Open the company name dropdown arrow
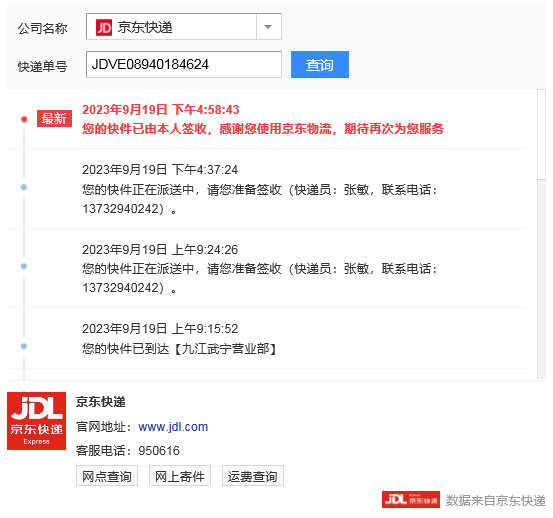Image resolution: width=553 pixels, height=518 pixels. pos(268,27)
